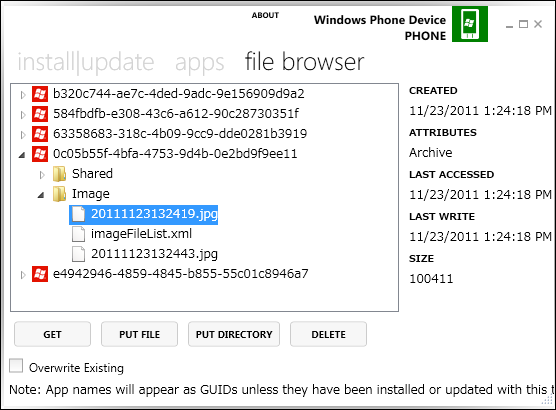Click the PUT DIRECTORY button
556x410 pixels.
234,334
